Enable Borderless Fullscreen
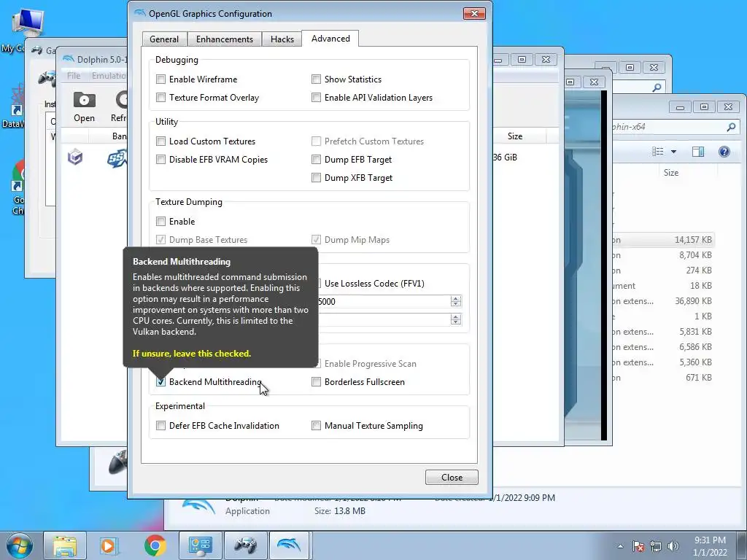The height and width of the screenshot is (560, 747). click(x=317, y=382)
